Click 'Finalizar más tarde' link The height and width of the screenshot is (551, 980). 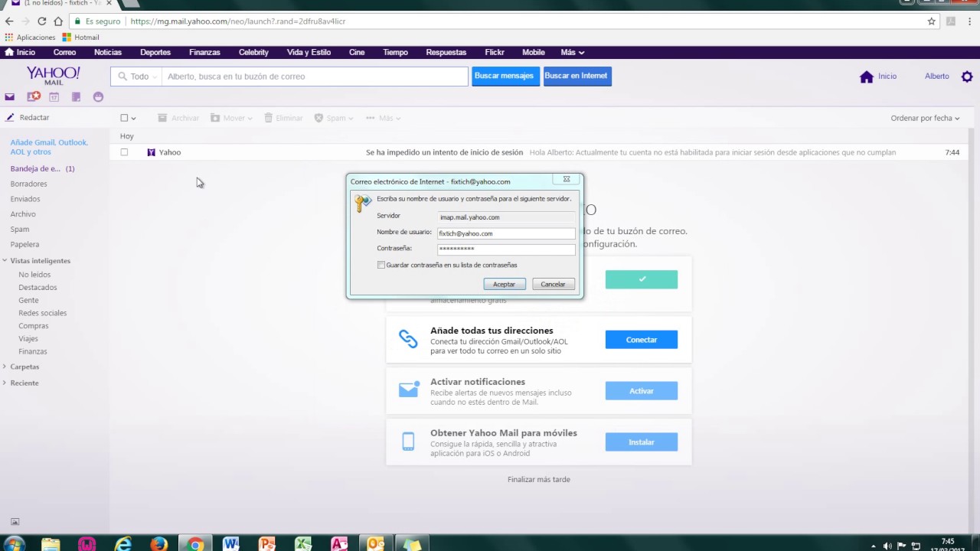pos(538,479)
